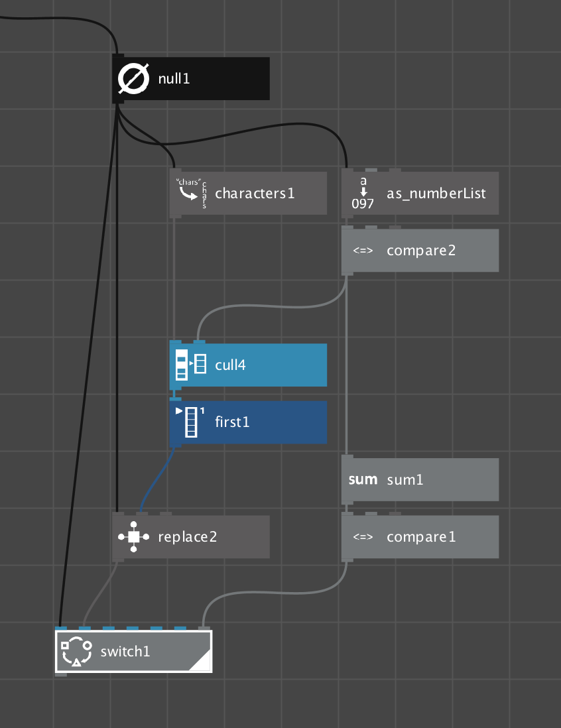Click the output port under first1
The image size is (561, 728).
176,446
